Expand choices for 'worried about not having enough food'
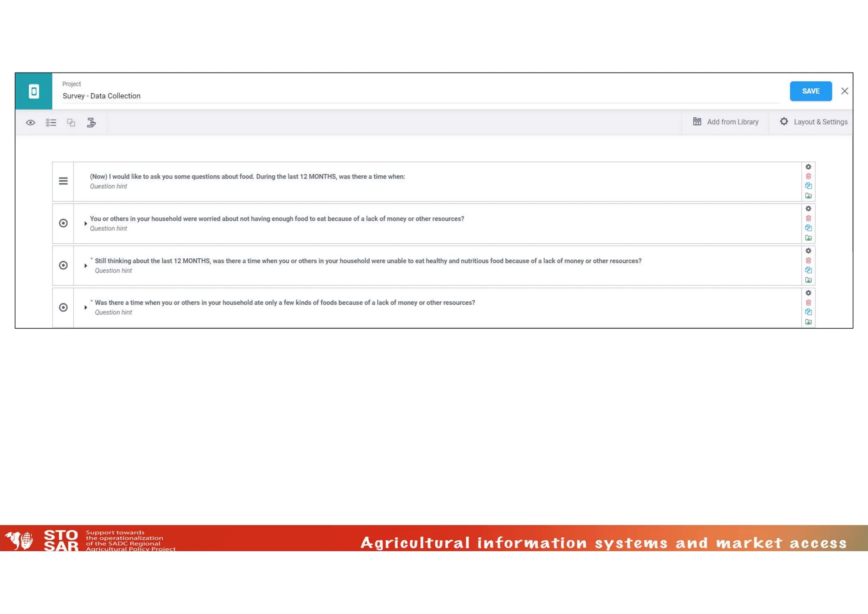This screenshot has width=868, height=614. point(86,223)
